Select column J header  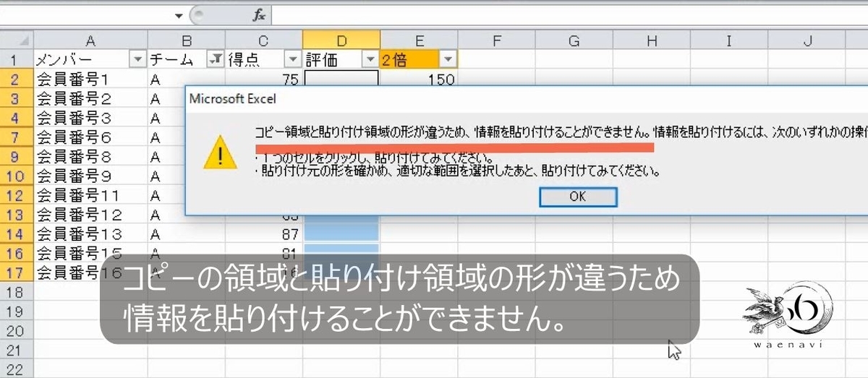point(807,41)
